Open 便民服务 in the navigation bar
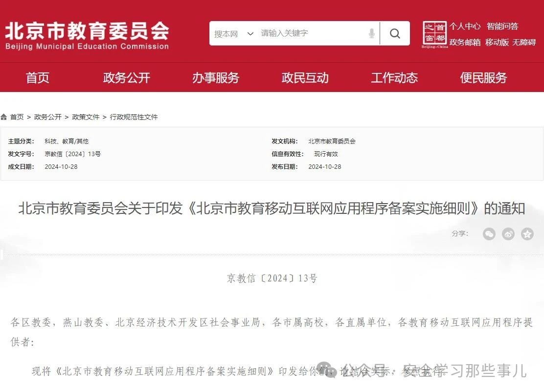This screenshot has height=392, width=544. pos(483,78)
